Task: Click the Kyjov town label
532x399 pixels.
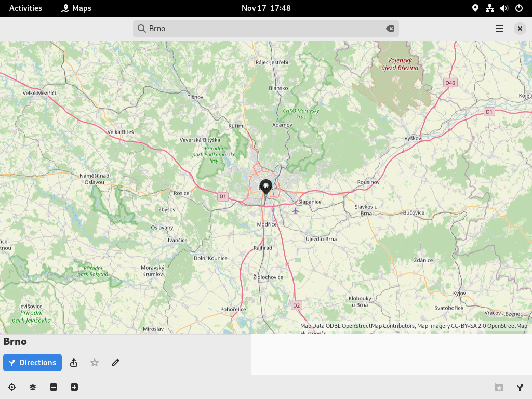Action: point(459,294)
